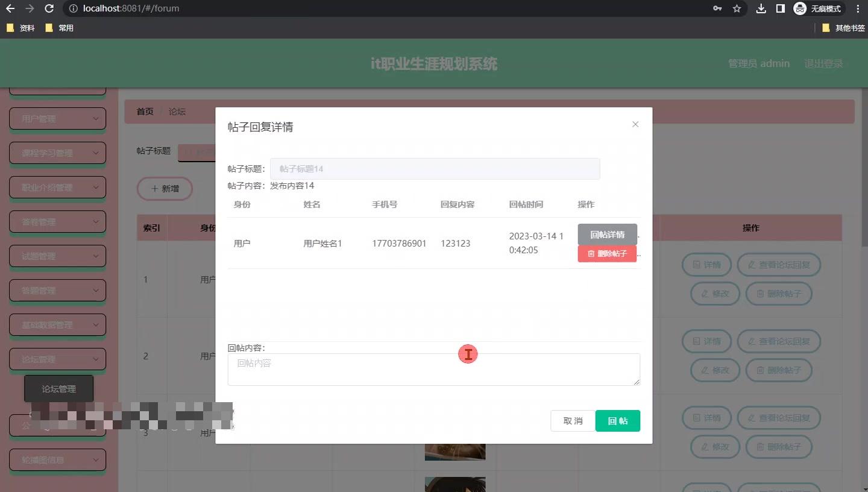The width and height of the screenshot is (868, 492).
Task: Open 回帖详情 for 用户姓名1's reply
Action: coord(607,235)
